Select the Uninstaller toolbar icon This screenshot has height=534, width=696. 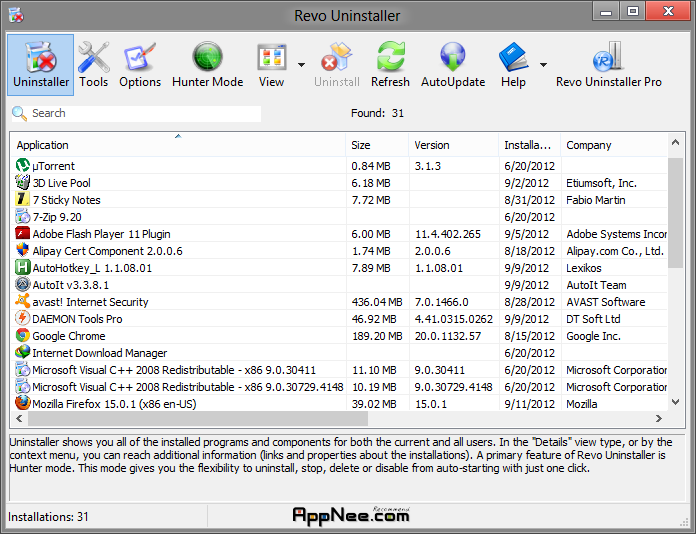41,65
